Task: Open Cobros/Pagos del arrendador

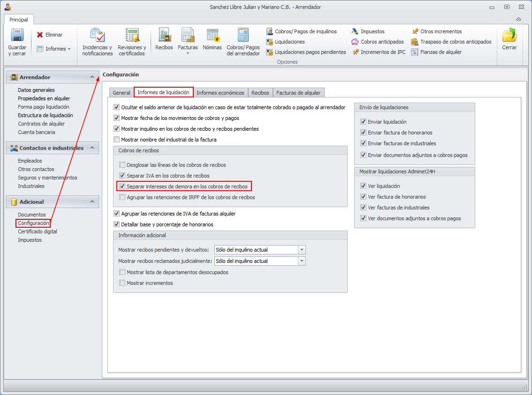Action: tap(243, 42)
